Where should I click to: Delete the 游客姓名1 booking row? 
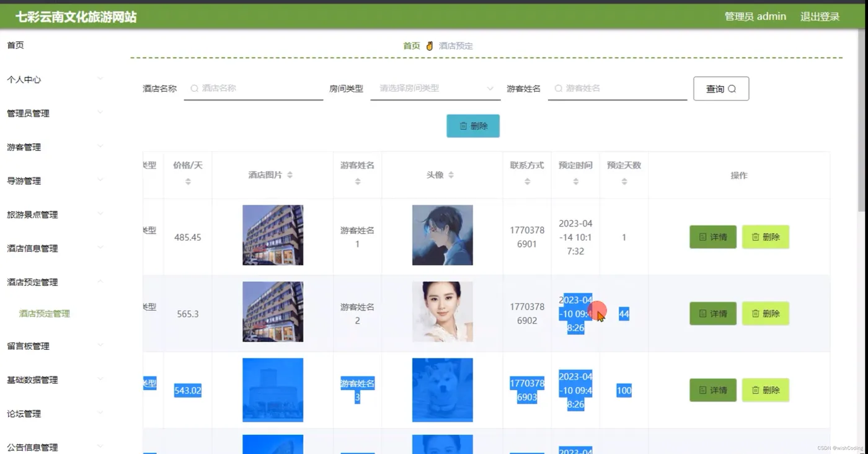coord(766,237)
